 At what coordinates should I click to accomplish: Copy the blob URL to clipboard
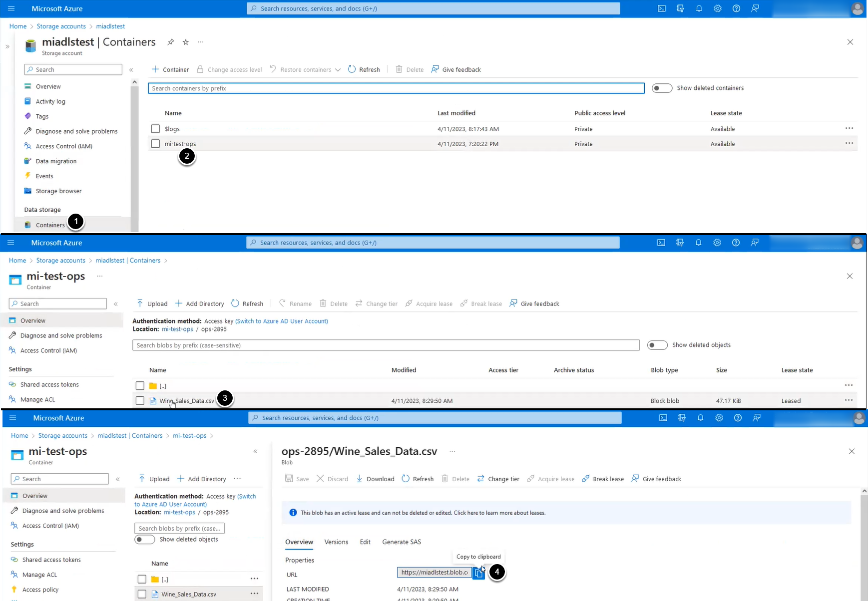478,573
